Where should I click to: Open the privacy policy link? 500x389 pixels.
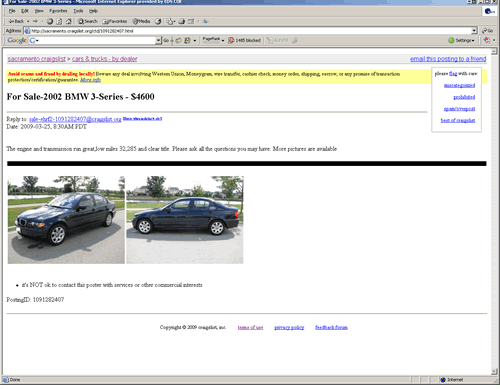tap(289, 328)
